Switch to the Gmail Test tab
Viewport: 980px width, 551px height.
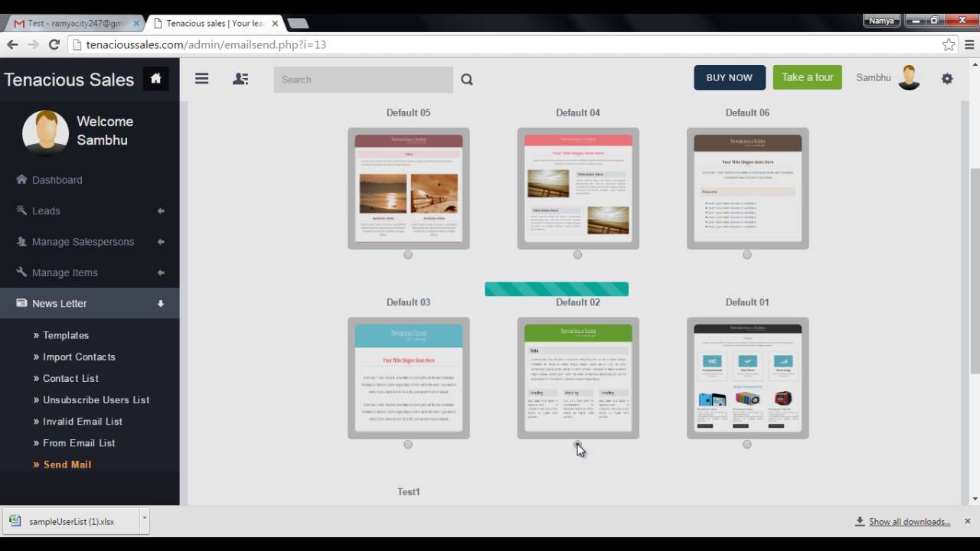pos(73,23)
